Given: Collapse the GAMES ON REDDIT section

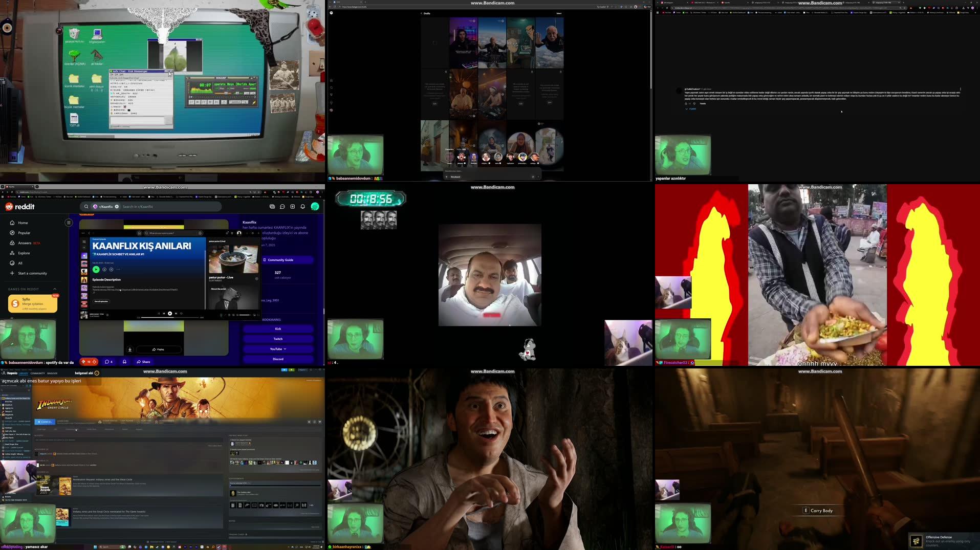Looking at the screenshot, I should coord(55,289).
